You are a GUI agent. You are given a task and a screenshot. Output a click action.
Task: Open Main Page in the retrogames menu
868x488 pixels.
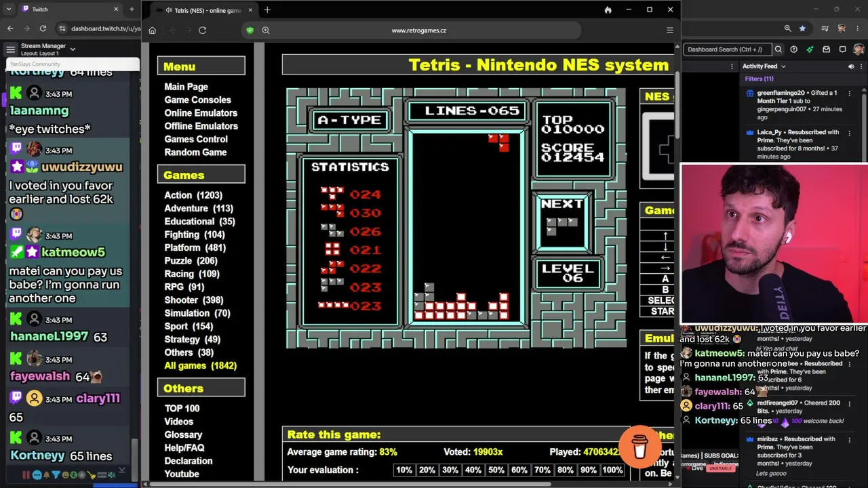pos(186,87)
